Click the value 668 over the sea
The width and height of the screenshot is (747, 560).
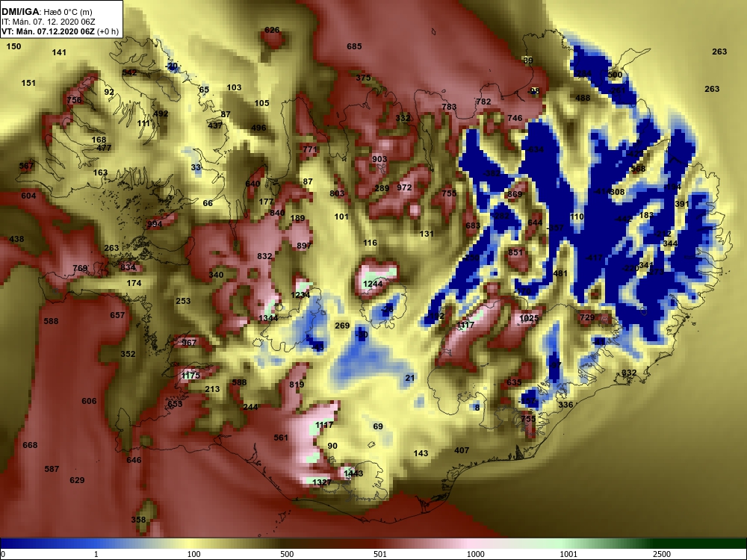(30, 445)
